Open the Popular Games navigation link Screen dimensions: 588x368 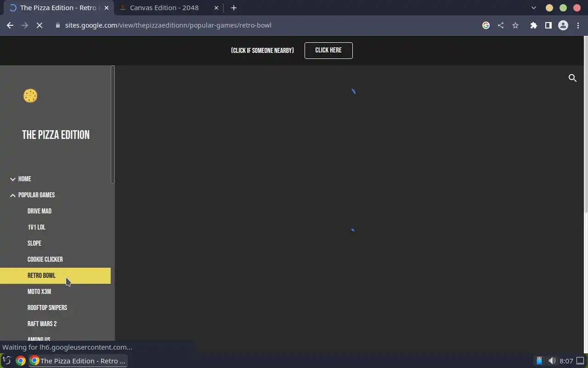tap(36, 195)
